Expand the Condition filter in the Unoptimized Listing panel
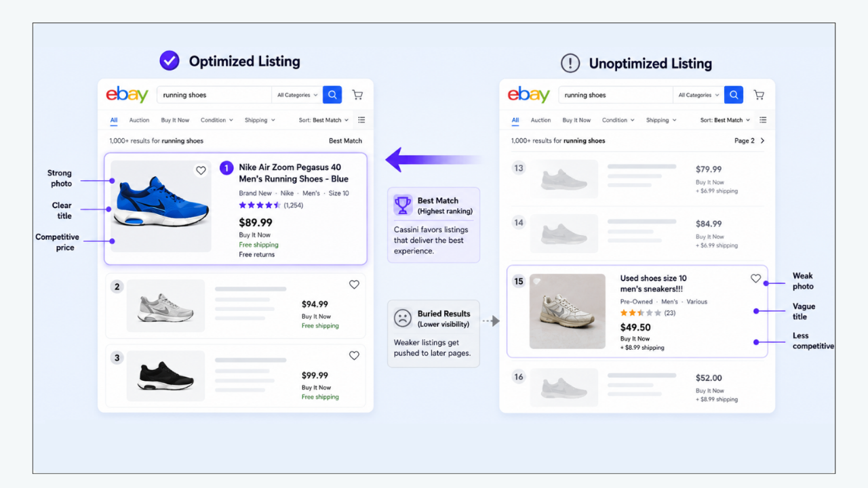868x488 pixels. pos(618,120)
